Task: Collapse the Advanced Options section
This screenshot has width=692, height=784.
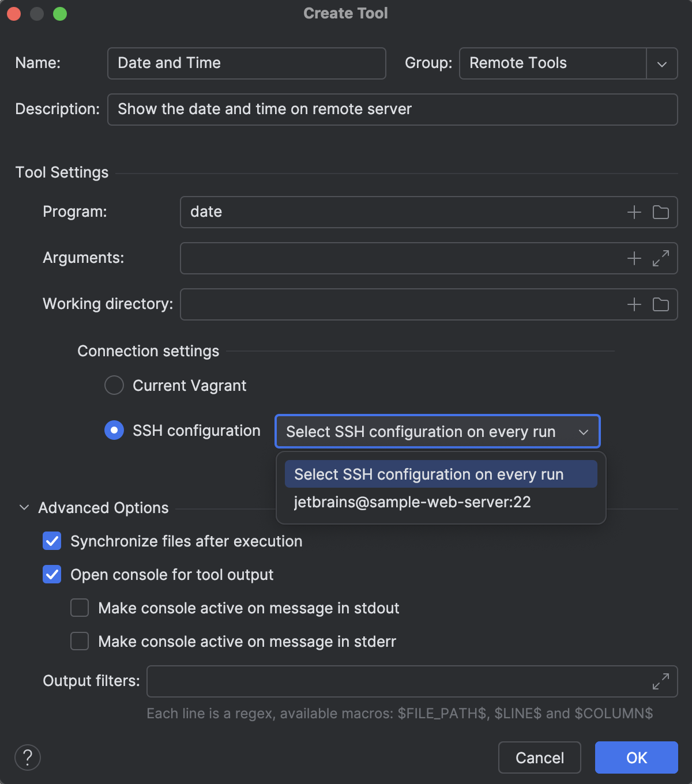Action: pos(23,507)
